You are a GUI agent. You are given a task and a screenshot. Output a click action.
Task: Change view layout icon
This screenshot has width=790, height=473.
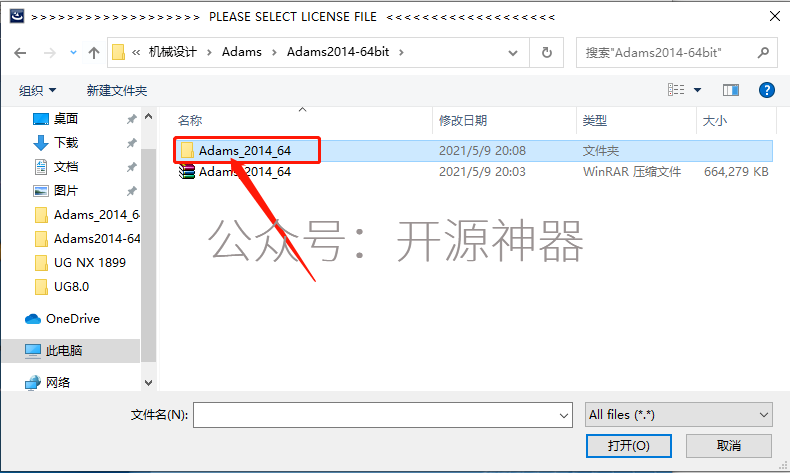tap(676, 90)
